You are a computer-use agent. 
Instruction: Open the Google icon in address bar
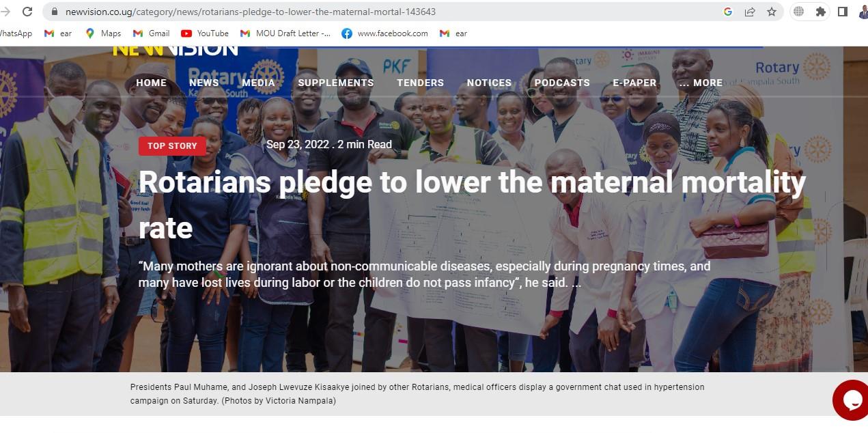[728, 12]
